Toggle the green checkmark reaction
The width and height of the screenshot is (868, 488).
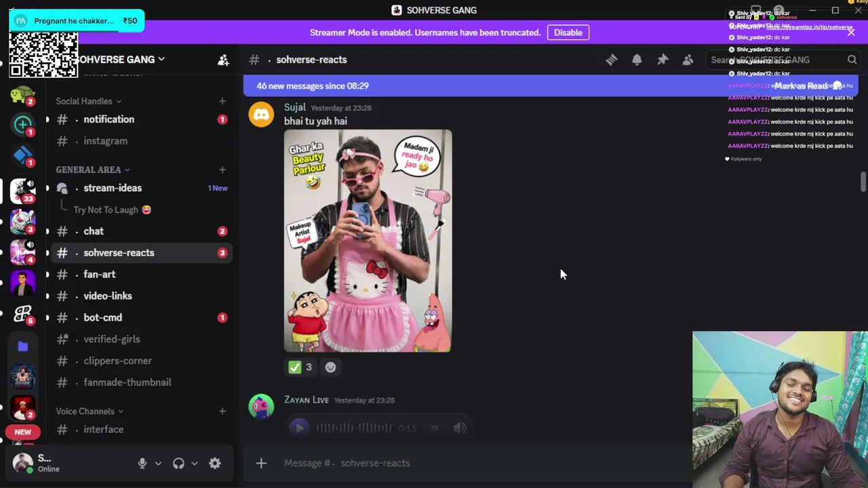click(300, 367)
